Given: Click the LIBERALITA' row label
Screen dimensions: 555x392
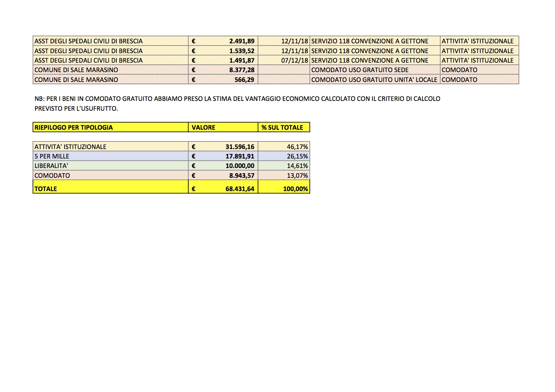Looking at the screenshot, I should coord(51,166).
